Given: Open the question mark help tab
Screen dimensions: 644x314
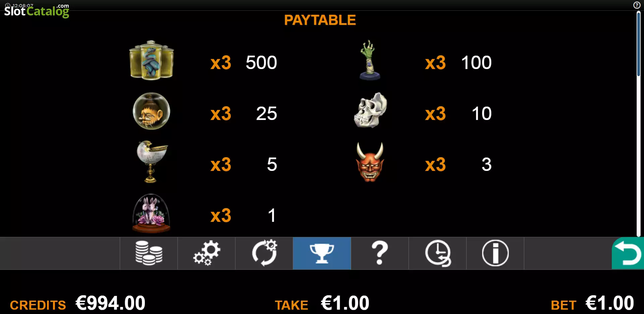Looking at the screenshot, I should [x=380, y=253].
